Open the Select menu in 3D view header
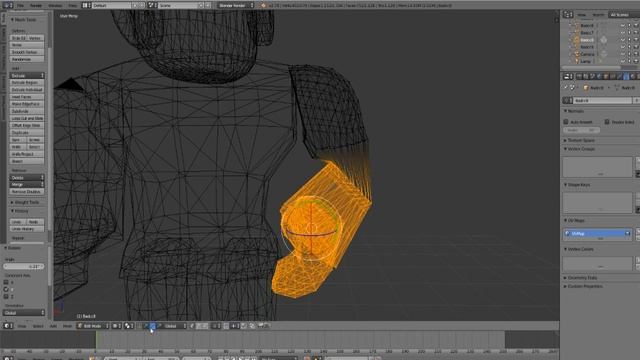This screenshot has width=640, height=360. (x=38, y=326)
